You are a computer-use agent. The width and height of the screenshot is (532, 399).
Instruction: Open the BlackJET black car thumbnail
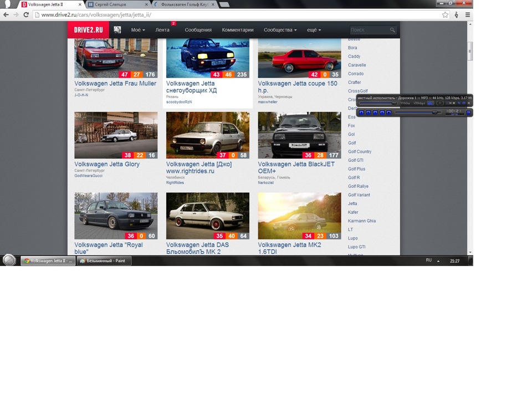click(300, 135)
